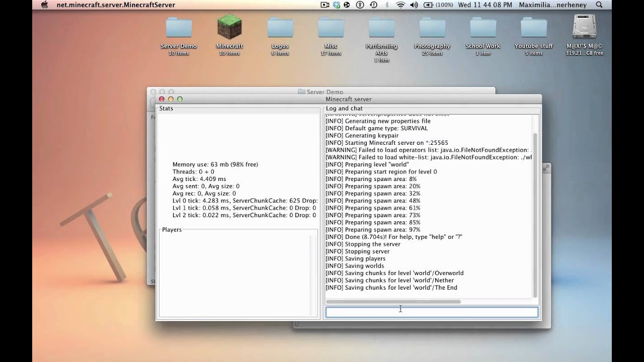
Task: Click the 'Avg tick: 4.409 ms' stat
Action: (199, 179)
